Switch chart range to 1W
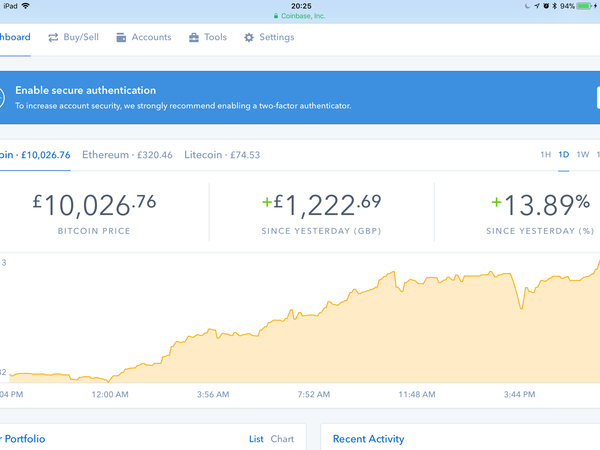The width and height of the screenshot is (600, 450). pyautogui.click(x=583, y=155)
